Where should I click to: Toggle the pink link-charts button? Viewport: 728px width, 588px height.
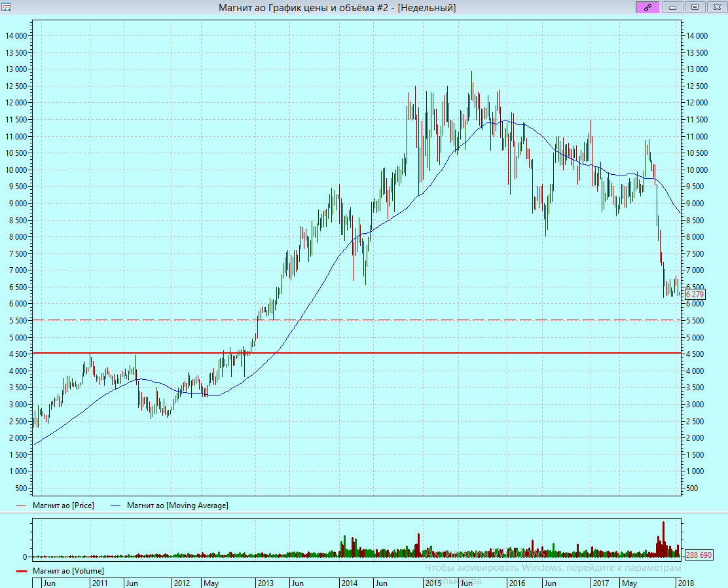pos(647,7)
